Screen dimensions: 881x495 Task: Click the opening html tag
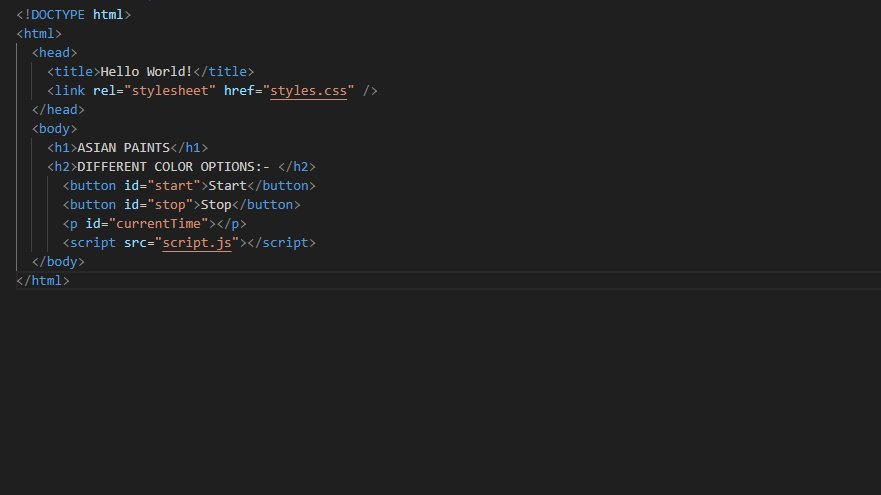pyautogui.click(x=39, y=34)
